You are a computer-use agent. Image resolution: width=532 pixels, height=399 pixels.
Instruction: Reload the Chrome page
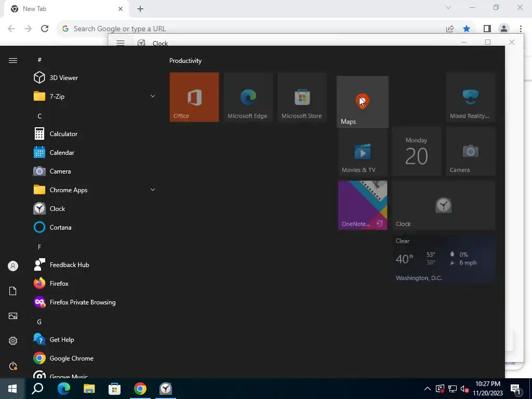tap(45, 29)
